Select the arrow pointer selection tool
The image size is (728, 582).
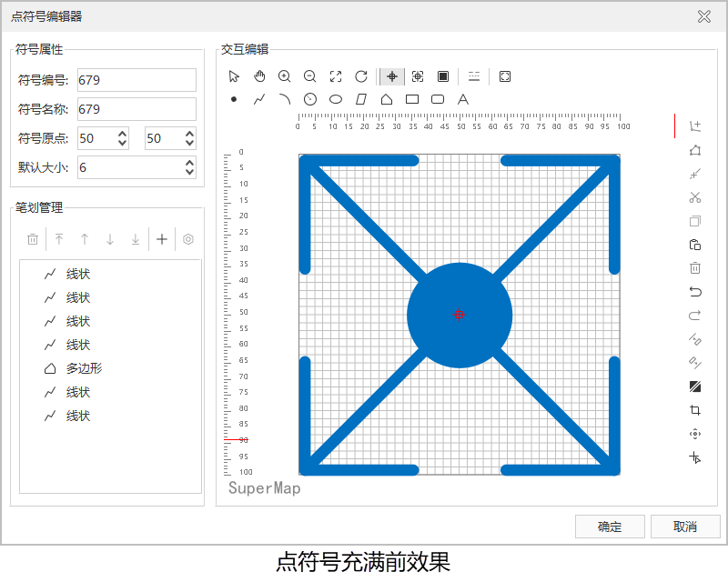[234, 76]
